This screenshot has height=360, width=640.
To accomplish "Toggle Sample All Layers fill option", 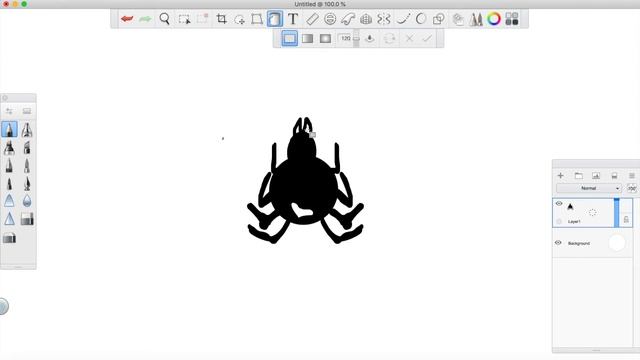I will coord(370,38).
